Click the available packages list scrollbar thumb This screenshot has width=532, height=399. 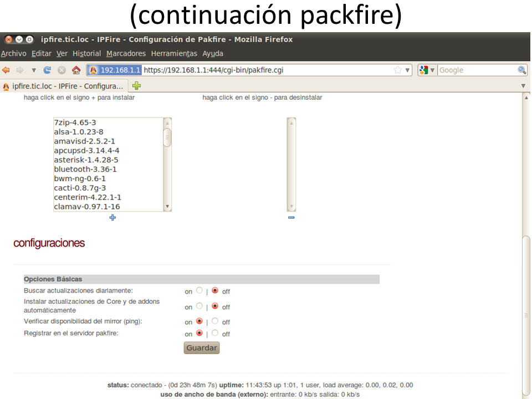pyautogui.click(x=167, y=137)
